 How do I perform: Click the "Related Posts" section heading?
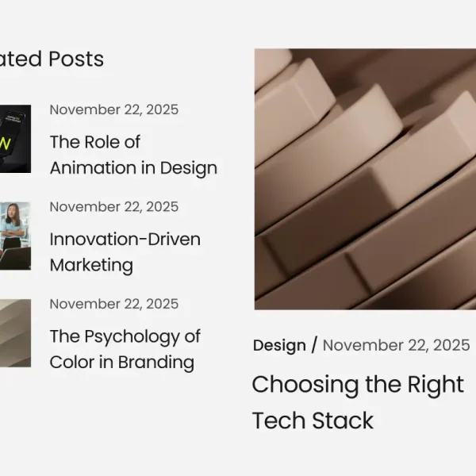52,59
